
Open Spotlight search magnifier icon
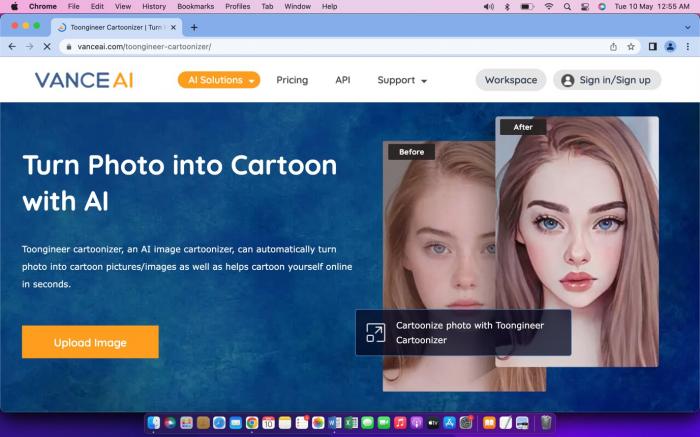(567, 6)
